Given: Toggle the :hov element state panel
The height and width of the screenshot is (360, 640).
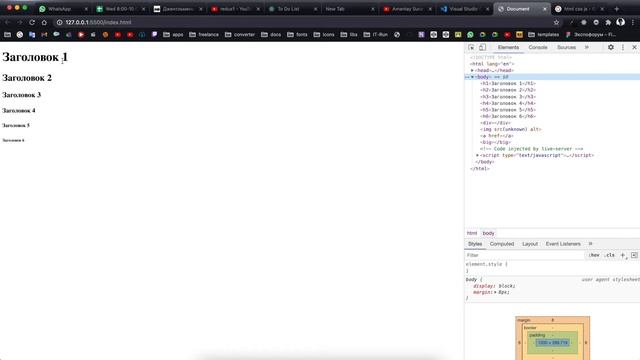Looking at the screenshot, I should (594, 255).
